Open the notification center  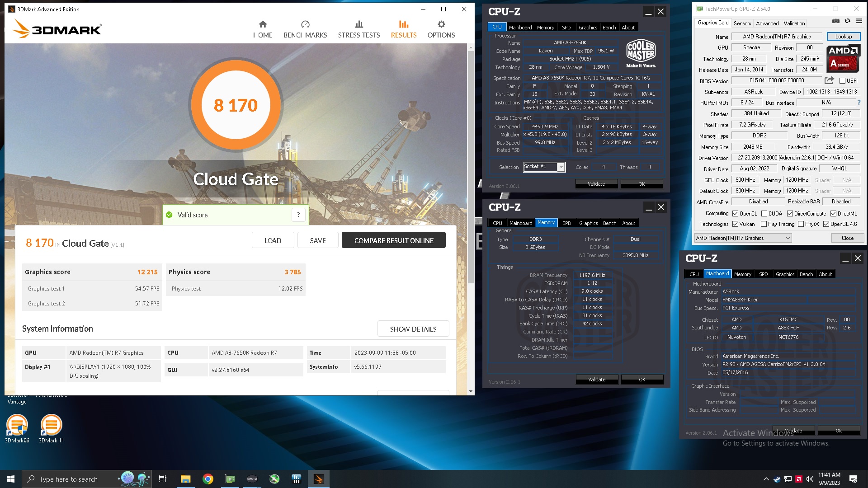pos(853,479)
